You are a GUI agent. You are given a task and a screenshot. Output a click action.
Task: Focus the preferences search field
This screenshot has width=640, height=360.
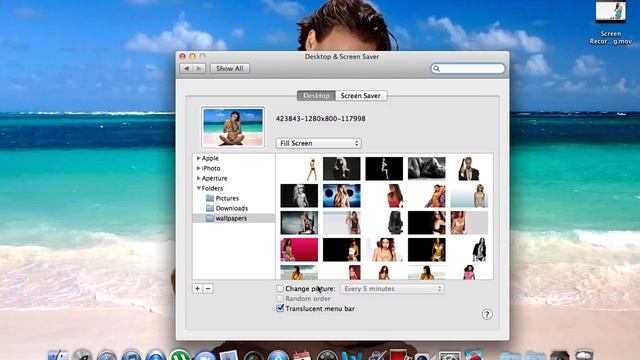[468, 69]
